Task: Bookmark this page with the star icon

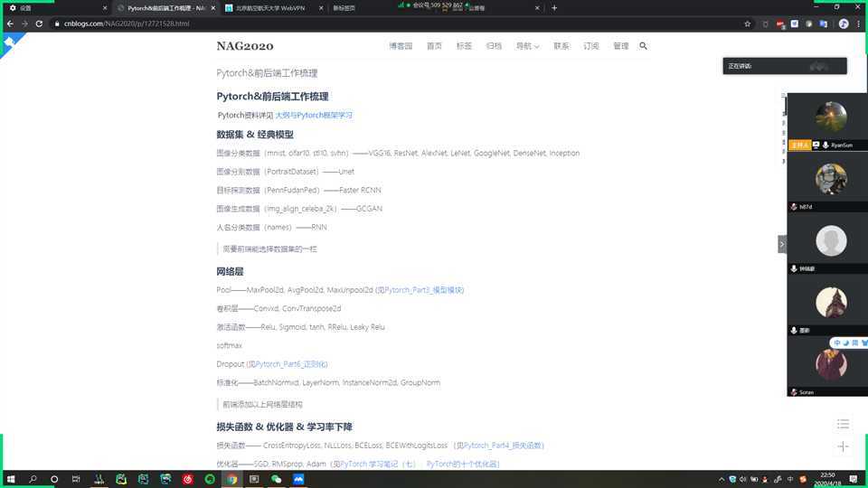Action: coord(748,23)
